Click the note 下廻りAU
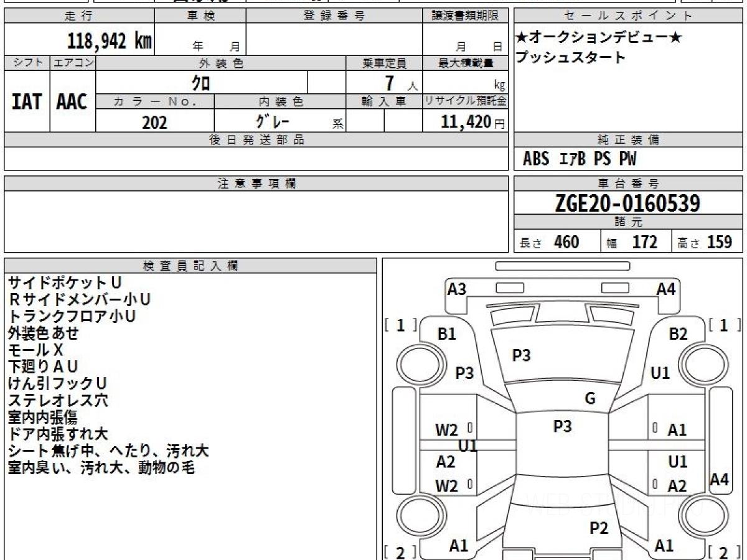The width and height of the screenshot is (747, 560). [43, 367]
